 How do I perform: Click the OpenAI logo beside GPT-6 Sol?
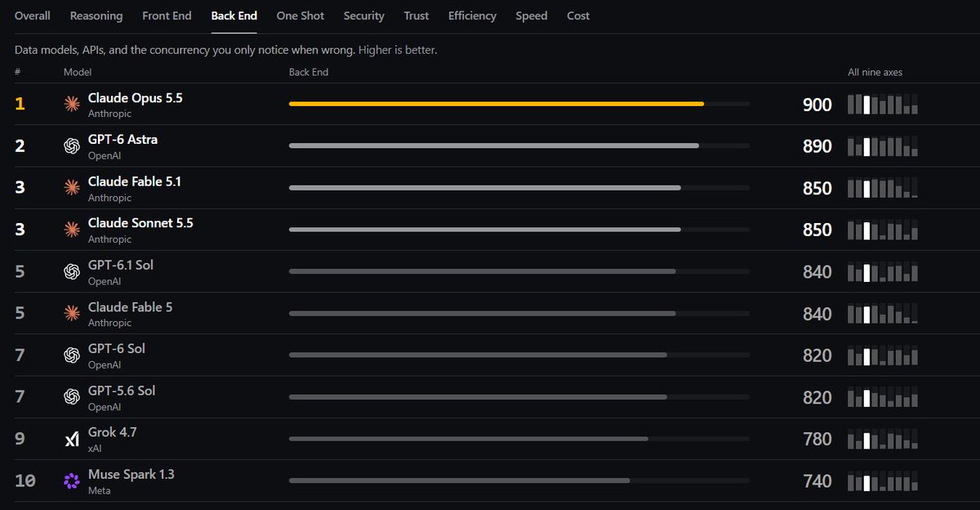click(x=72, y=355)
